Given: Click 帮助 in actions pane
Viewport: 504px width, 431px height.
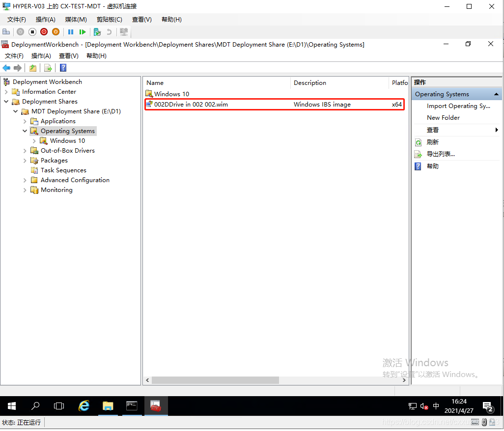Looking at the screenshot, I should click(x=432, y=166).
